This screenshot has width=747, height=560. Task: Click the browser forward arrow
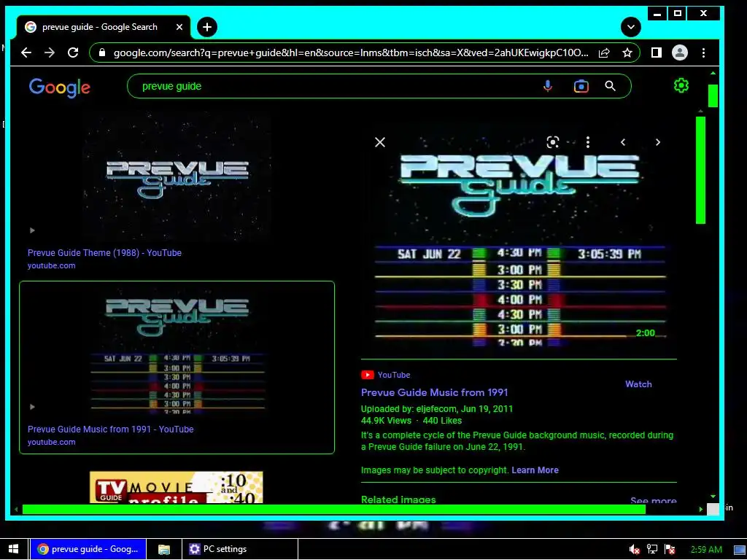point(50,52)
